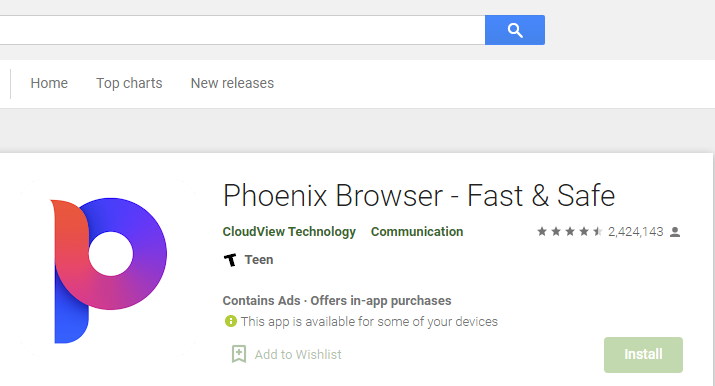This screenshot has width=715, height=386.
Task: Click the Teen content rating icon
Action: pyautogui.click(x=230, y=260)
